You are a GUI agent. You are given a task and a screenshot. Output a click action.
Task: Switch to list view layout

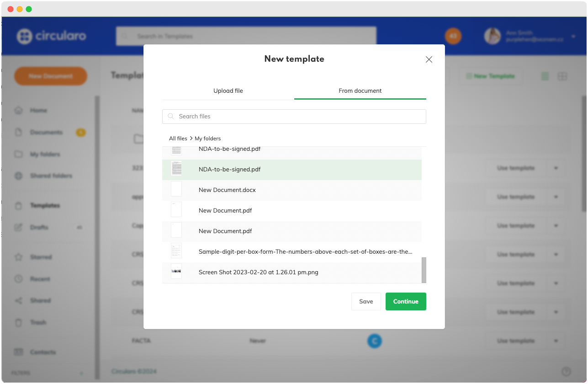pyautogui.click(x=545, y=76)
